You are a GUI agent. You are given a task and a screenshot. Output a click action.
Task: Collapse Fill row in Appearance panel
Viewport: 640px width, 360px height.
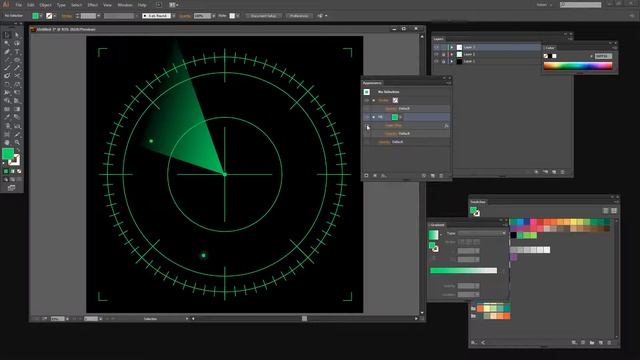[373, 117]
